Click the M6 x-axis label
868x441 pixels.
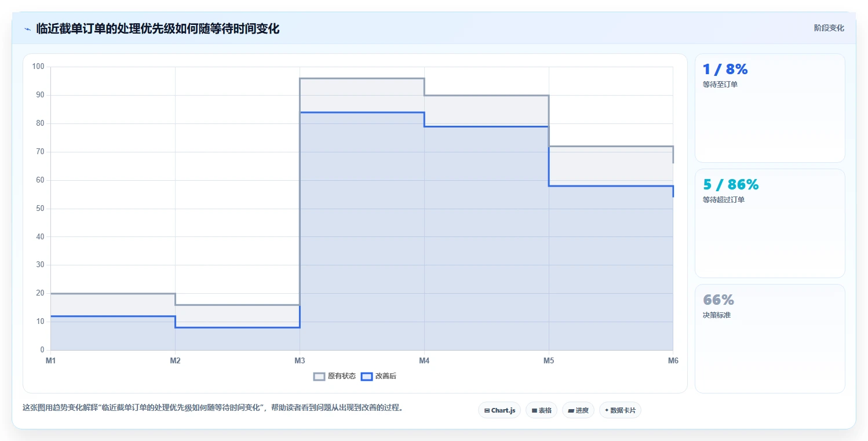(673, 361)
